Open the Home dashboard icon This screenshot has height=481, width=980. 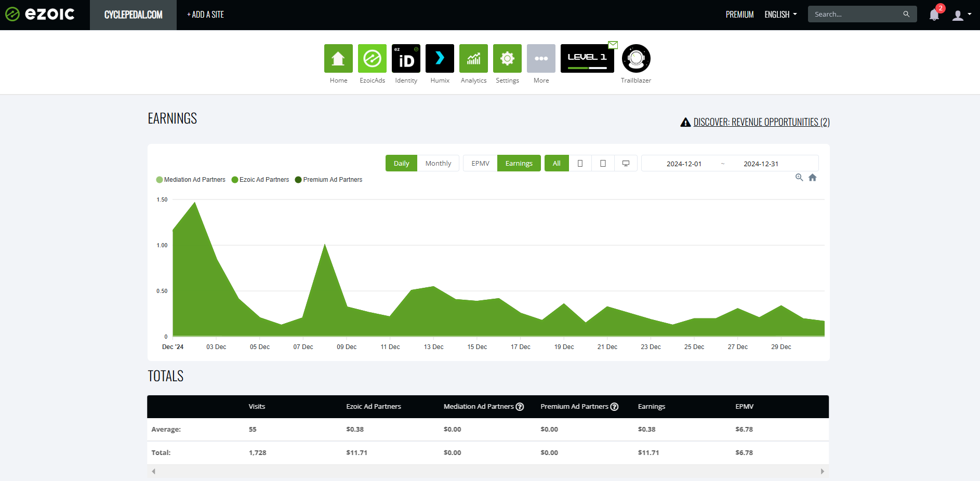tap(338, 58)
